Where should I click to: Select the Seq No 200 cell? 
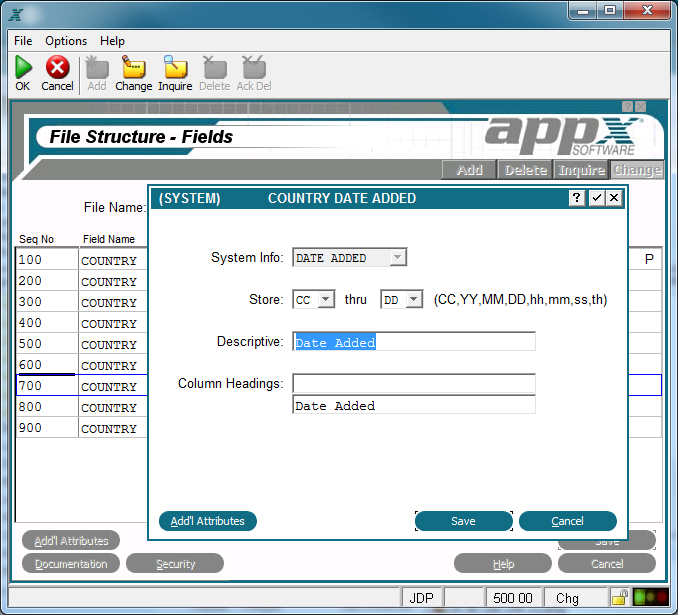(47, 281)
